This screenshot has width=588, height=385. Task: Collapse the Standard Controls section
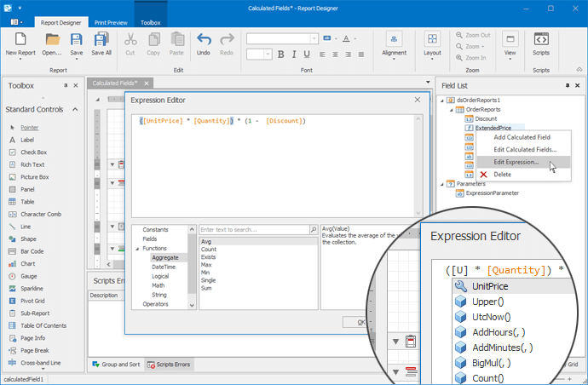[75, 109]
